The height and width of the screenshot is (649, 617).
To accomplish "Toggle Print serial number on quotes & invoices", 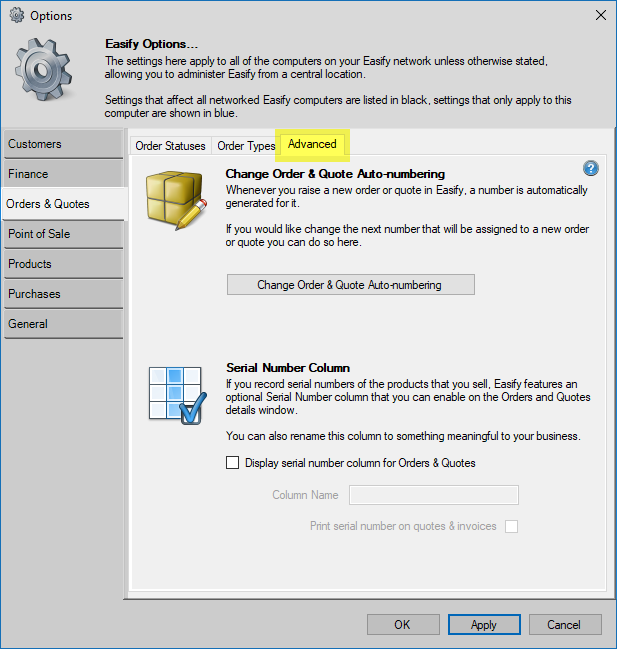I will point(511,526).
